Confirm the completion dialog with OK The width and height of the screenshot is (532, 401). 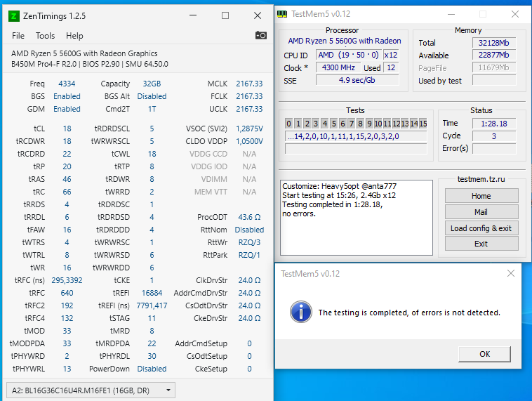[484, 354]
